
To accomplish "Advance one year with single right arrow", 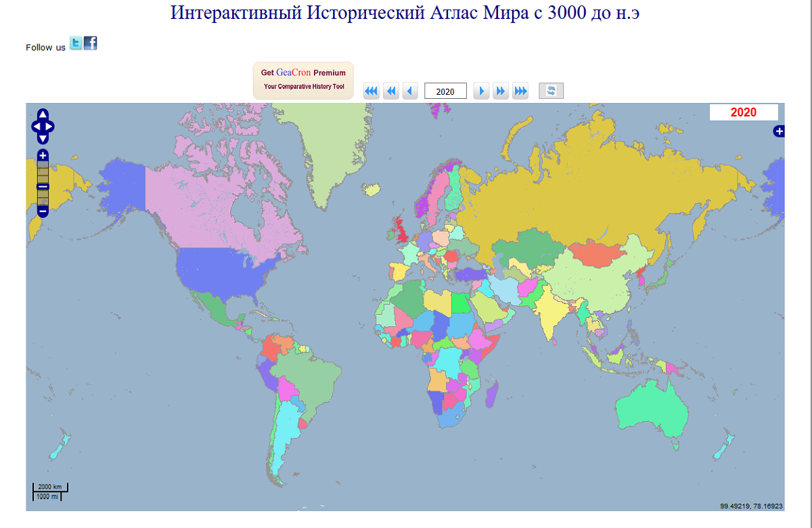I will point(481,90).
